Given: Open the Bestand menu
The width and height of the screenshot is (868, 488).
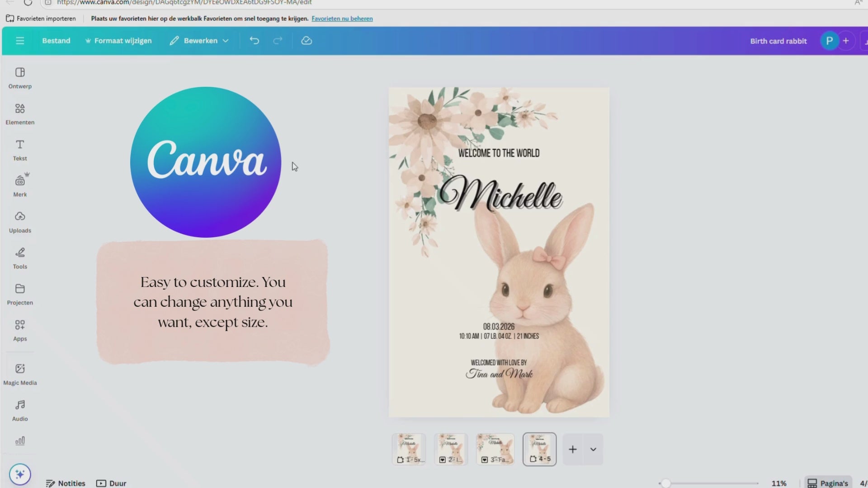Looking at the screenshot, I should pyautogui.click(x=56, y=41).
